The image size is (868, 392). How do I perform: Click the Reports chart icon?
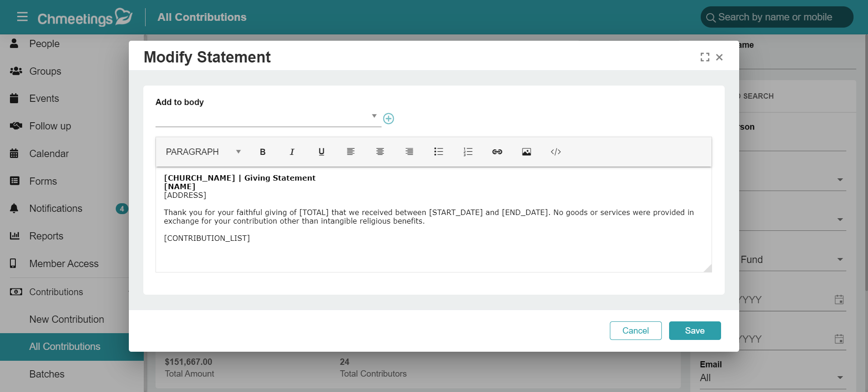pos(14,236)
